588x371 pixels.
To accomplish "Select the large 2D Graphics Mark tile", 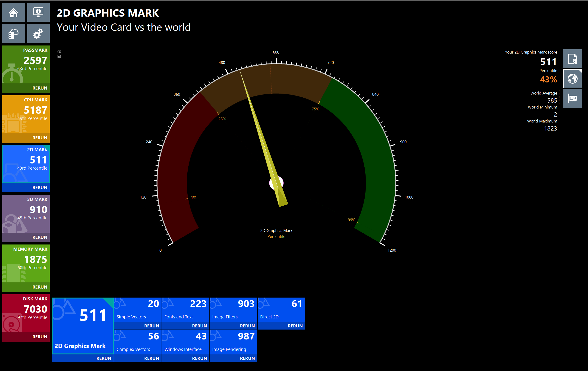I will (x=83, y=326).
